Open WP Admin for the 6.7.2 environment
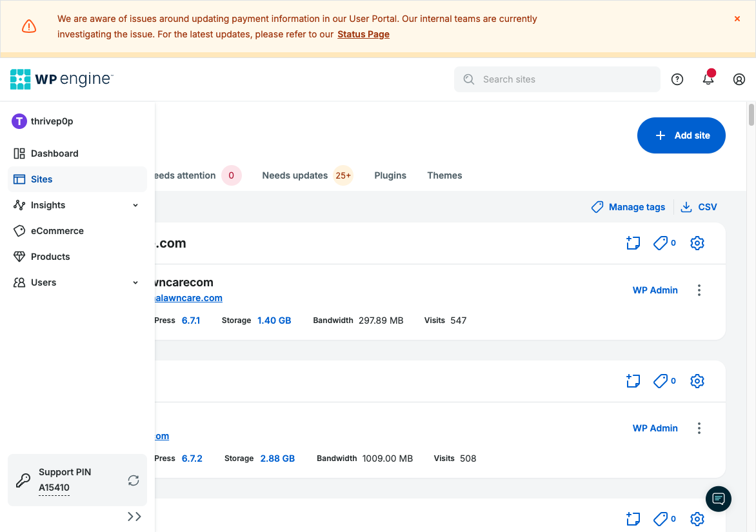 (x=655, y=428)
